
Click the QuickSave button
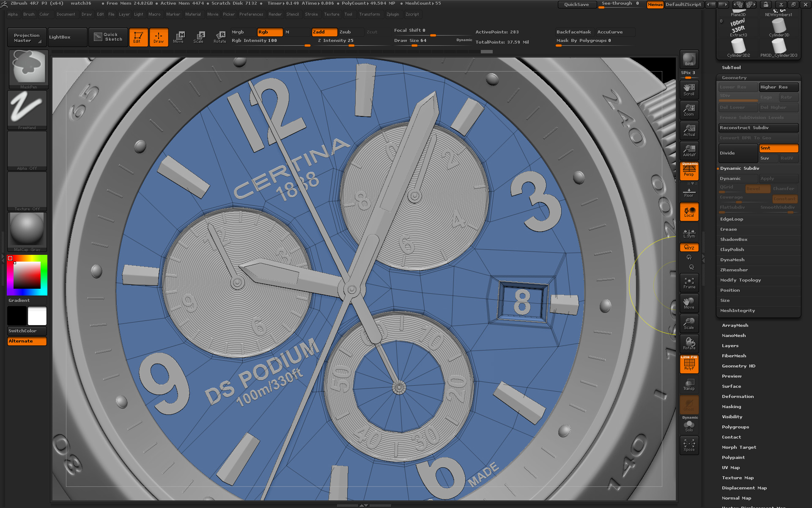click(x=576, y=5)
